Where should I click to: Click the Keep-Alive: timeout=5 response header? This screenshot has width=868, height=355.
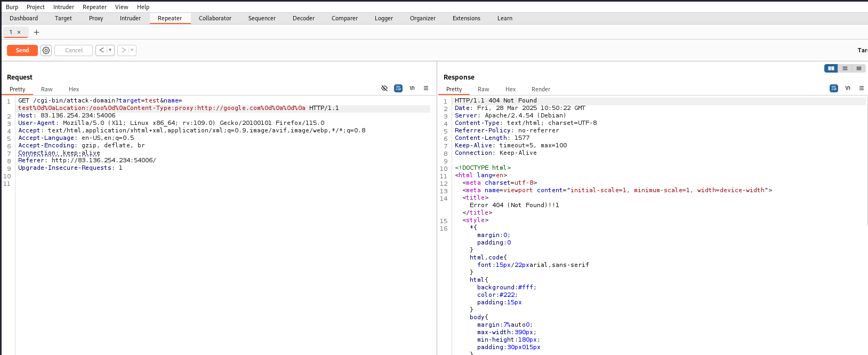(x=511, y=145)
